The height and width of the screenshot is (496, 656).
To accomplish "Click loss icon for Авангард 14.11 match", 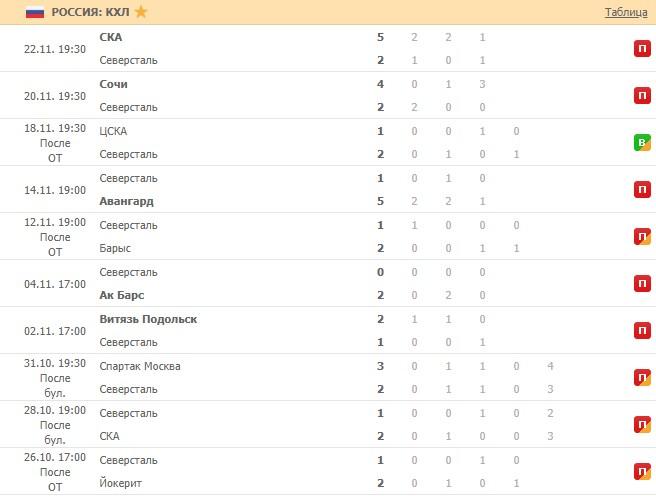I will pos(642,189).
